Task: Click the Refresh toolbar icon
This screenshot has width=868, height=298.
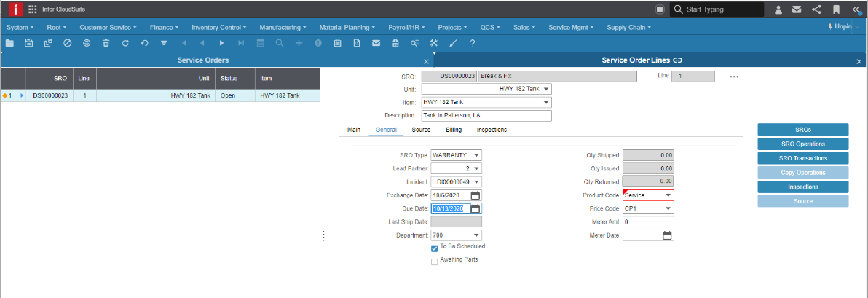Action: [x=125, y=43]
